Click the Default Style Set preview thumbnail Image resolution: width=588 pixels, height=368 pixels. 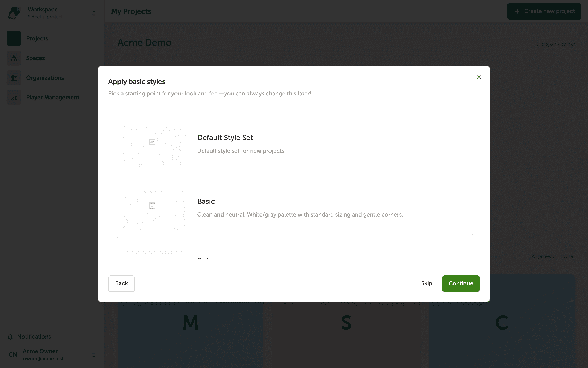coord(155,145)
